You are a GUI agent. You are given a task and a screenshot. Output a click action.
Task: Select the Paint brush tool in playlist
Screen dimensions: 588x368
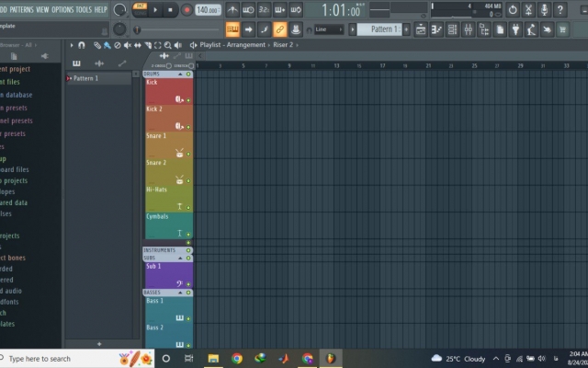107,45
